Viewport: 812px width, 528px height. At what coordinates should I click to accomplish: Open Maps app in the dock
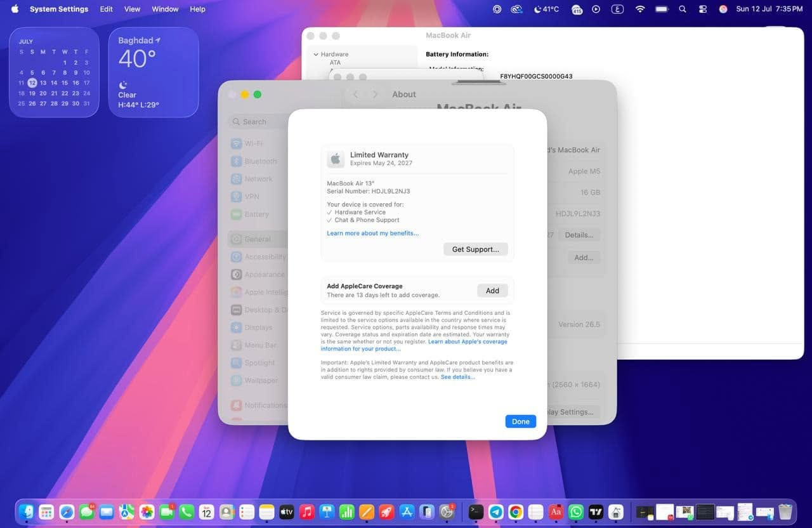[127, 511]
